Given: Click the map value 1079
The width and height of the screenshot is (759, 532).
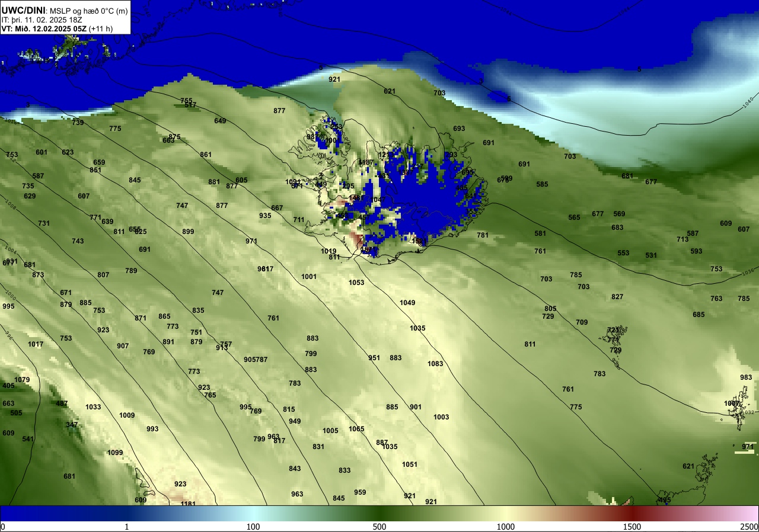Looking at the screenshot, I should point(22,380).
